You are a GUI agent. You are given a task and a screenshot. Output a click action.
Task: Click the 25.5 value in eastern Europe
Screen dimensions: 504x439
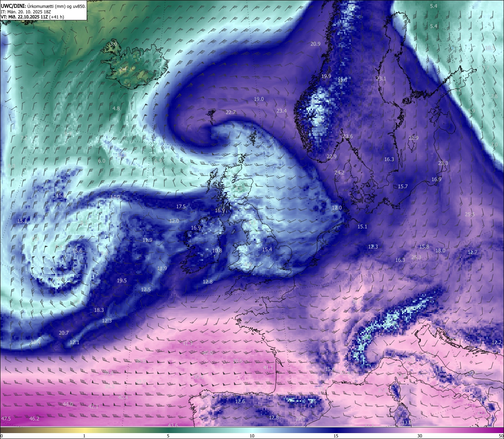(470, 215)
